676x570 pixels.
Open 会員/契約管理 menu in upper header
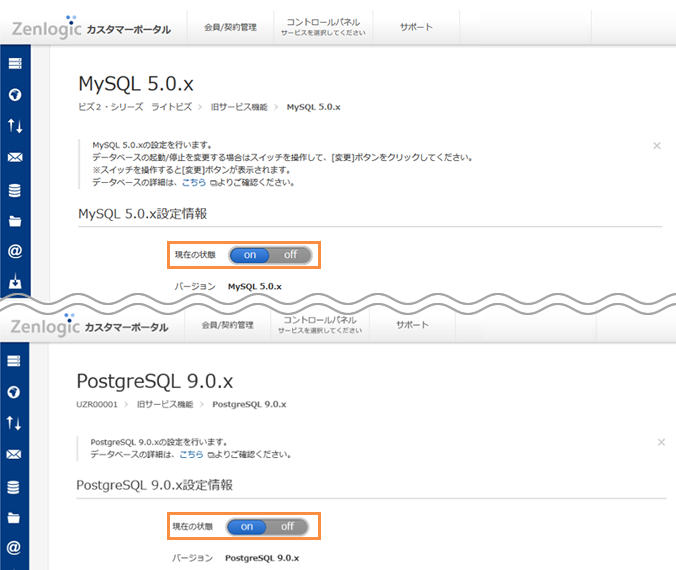click(x=230, y=27)
